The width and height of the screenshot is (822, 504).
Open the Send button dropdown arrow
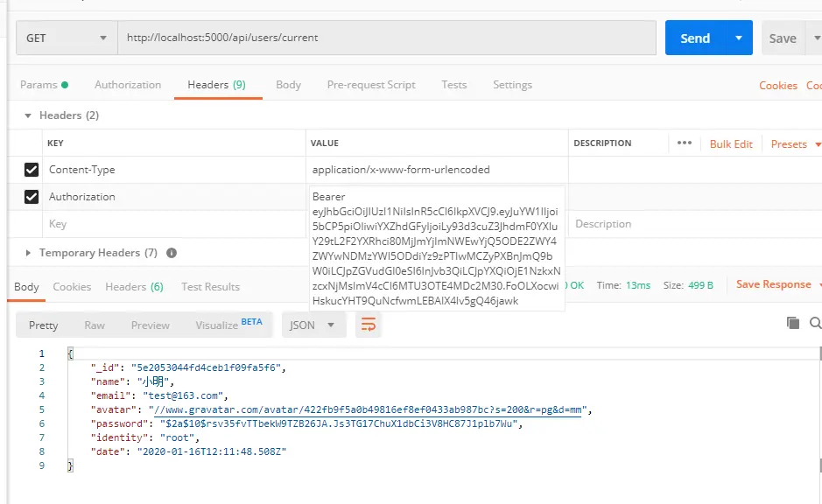coord(739,38)
